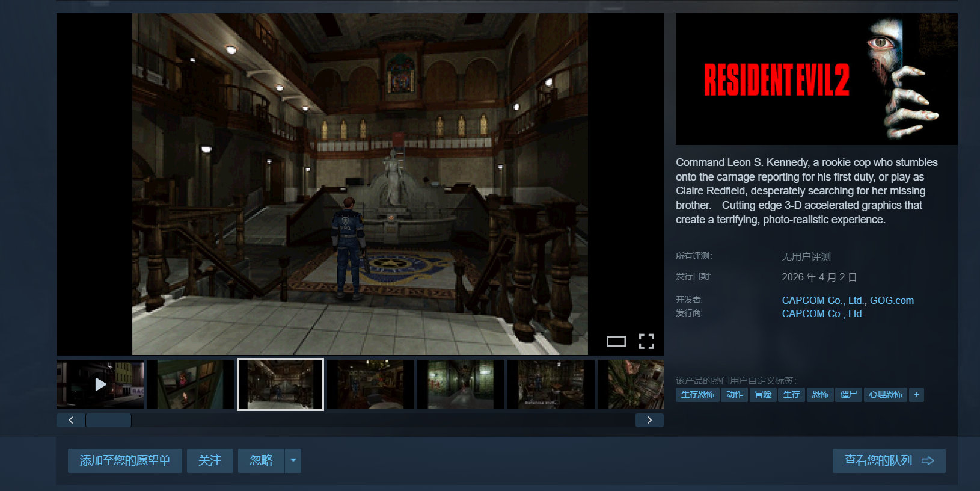
Task: Select the highlighted police station hall thumbnail
Action: (x=280, y=384)
